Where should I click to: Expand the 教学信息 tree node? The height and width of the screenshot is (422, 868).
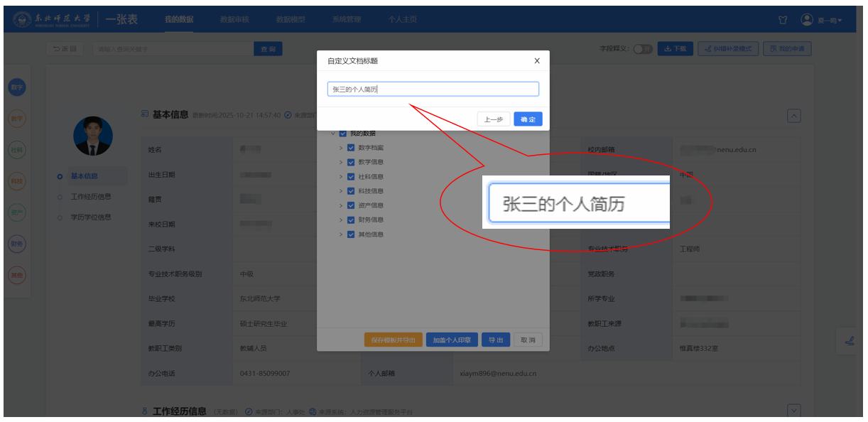(341, 162)
